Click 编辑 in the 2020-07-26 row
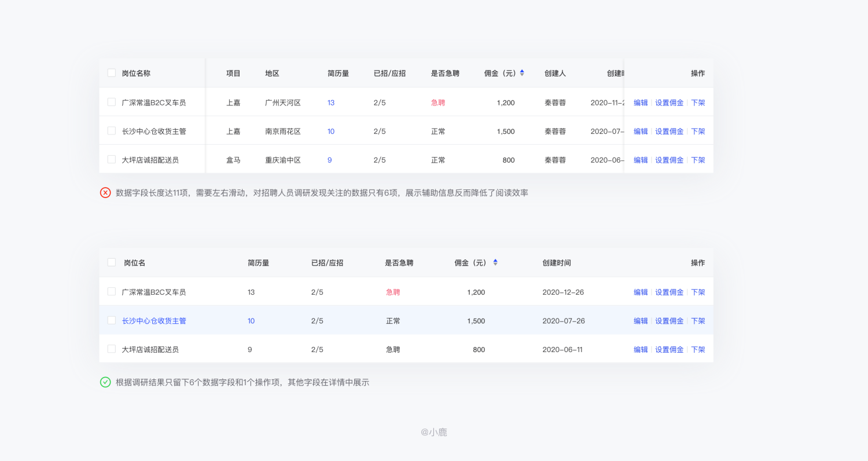This screenshot has height=461, width=868. click(x=641, y=321)
